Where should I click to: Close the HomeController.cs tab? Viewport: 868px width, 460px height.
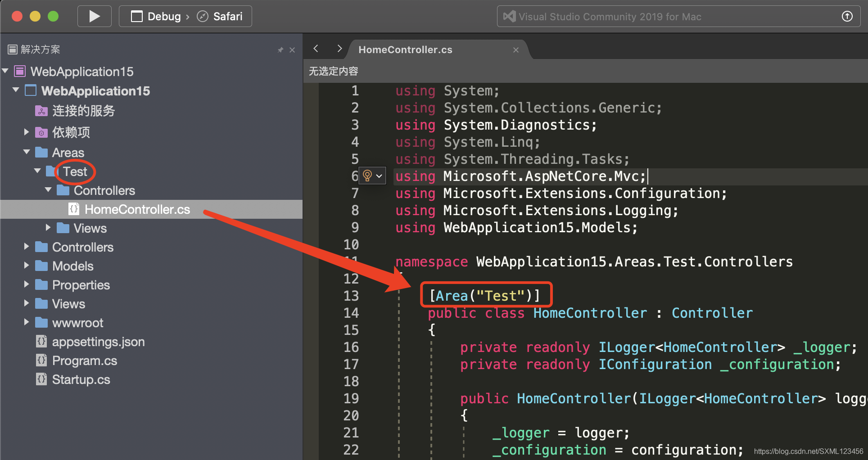pyautogui.click(x=516, y=50)
